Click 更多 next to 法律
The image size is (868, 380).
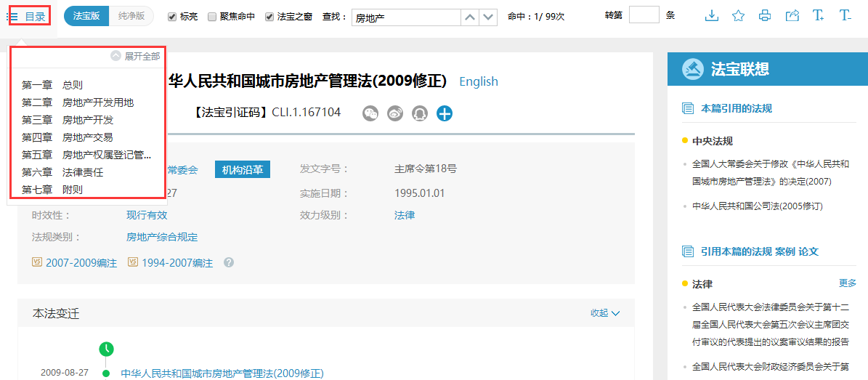point(848,283)
